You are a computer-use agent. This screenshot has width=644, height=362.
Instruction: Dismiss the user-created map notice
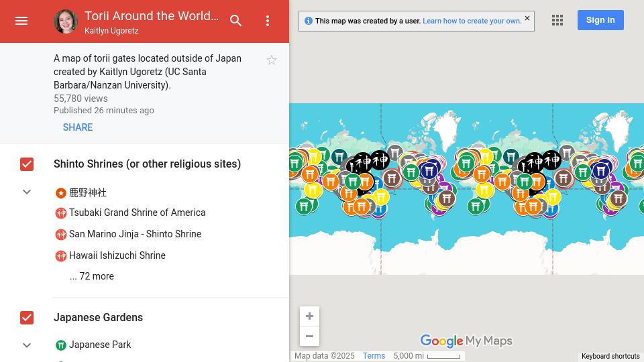[527, 18]
